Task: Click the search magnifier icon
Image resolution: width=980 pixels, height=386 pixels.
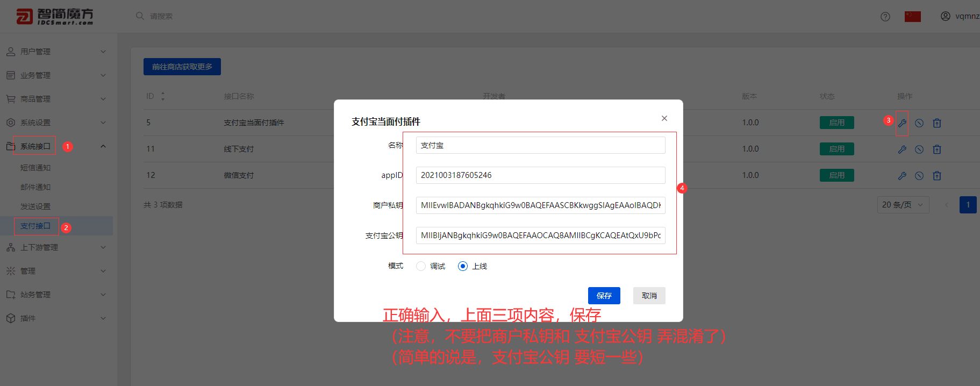Action: 140,16
